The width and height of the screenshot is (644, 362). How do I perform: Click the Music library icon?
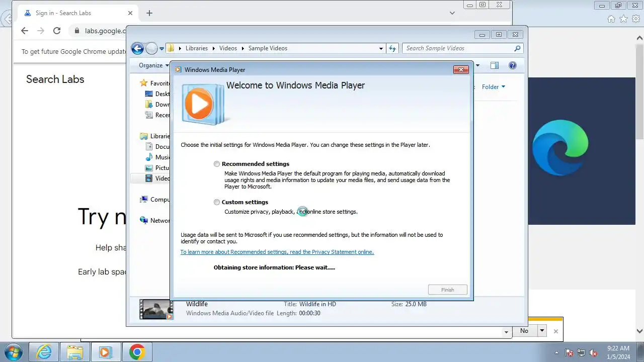pyautogui.click(x=149, y=157)
